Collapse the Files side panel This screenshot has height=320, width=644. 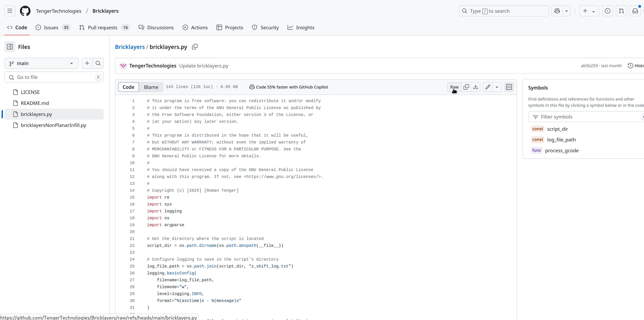[x=10, y=47]
